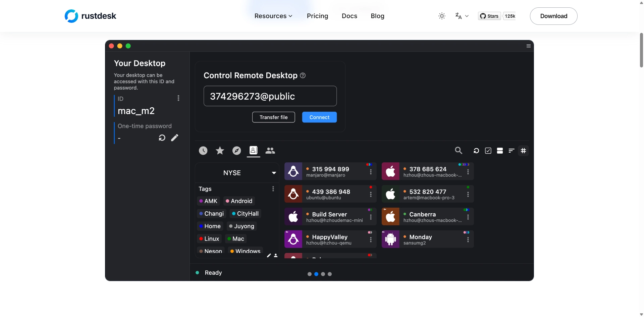
Task: Open the Tags three-dot menu
Action: pos(273,189)
